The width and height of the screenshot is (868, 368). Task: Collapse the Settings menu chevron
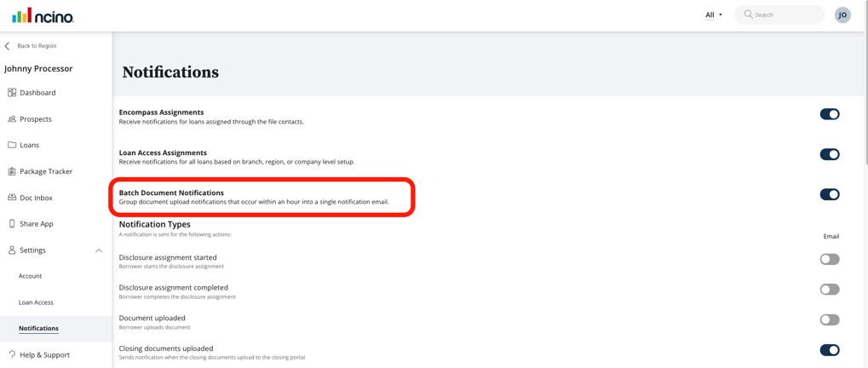coord(99,250)
